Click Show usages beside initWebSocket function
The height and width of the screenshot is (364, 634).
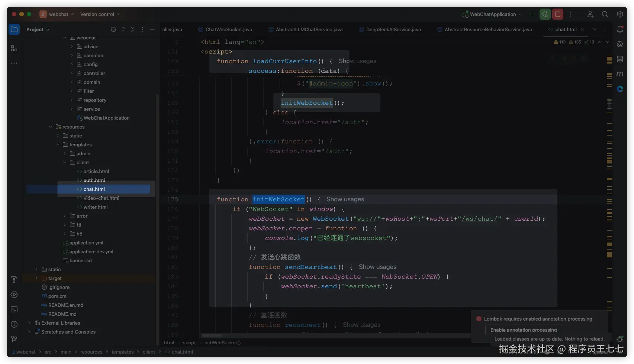pos(345,199)
